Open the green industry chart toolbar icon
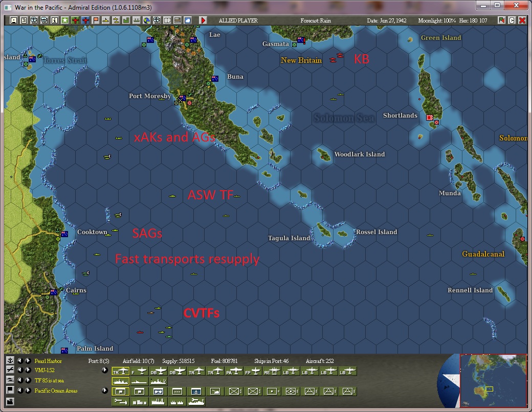The image size is (532, 412). [126, 20]
